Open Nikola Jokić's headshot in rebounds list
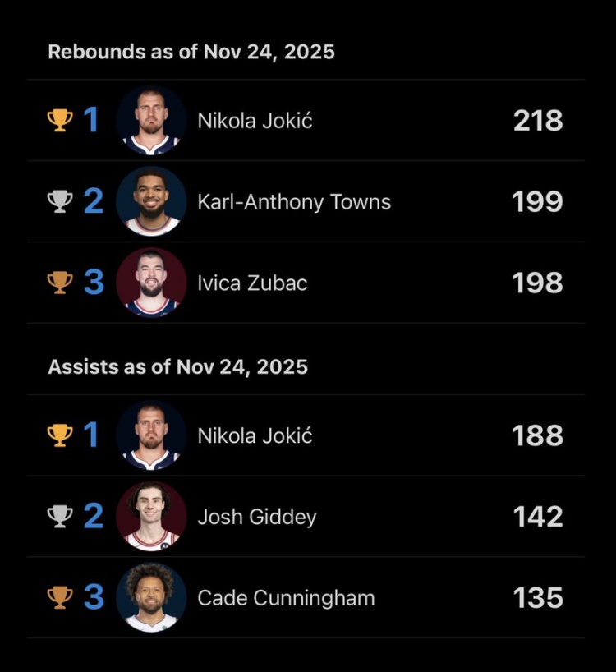The height and width of the screenshot is (672, 616). (x=151, y=121)
